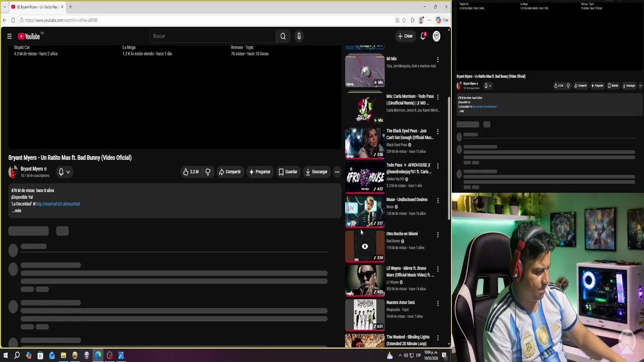
Task: Show hidden system tray icons
Action: tap(400, 355)
